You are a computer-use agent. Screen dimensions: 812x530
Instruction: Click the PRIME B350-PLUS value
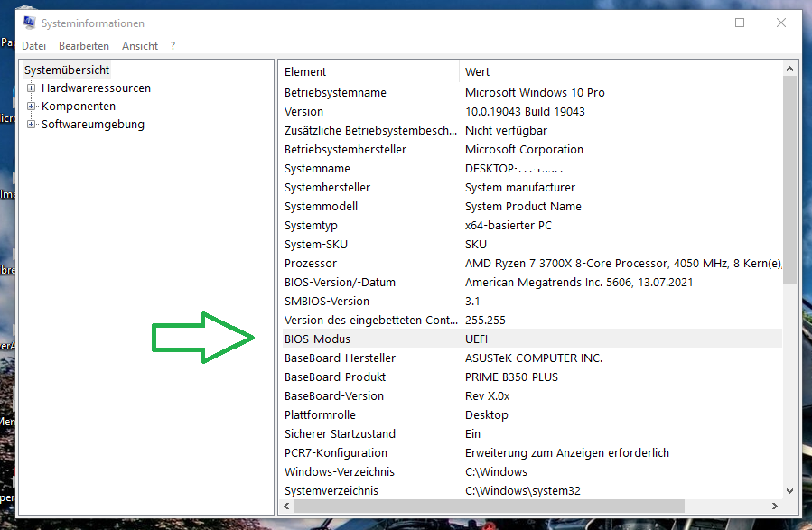tap(511, 377)
